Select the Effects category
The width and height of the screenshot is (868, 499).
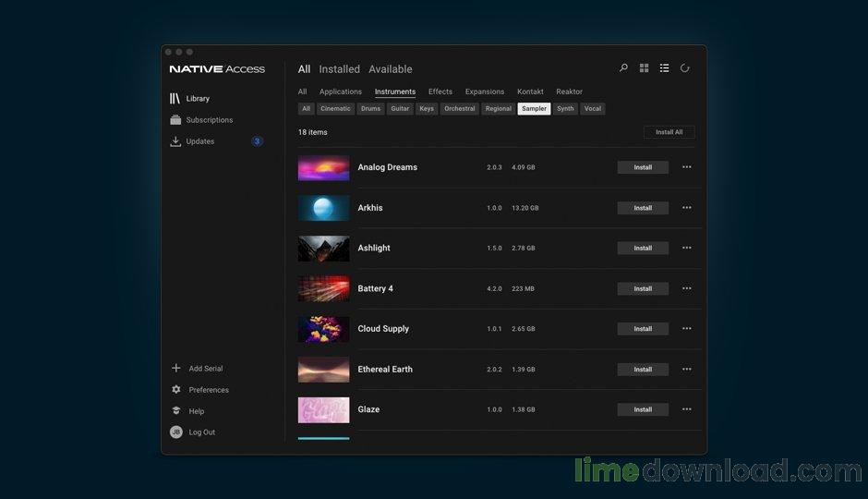point(440,91)
